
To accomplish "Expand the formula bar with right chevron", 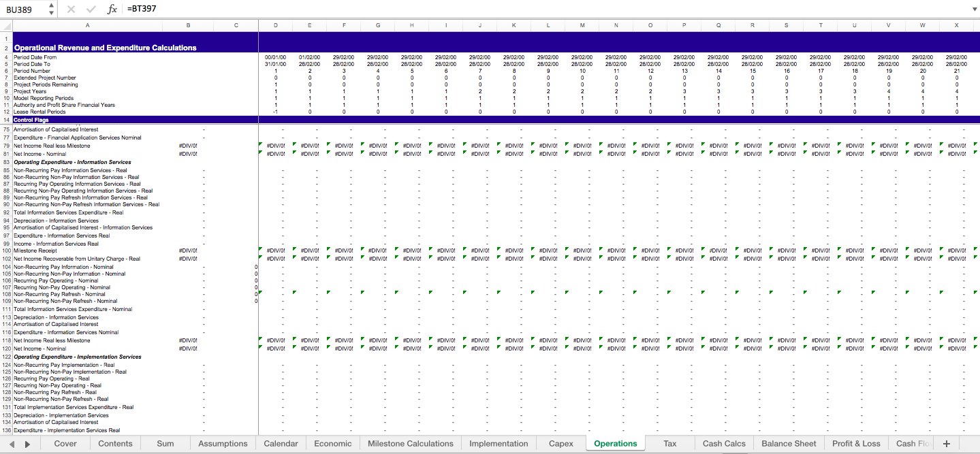I will click(974, 10).
